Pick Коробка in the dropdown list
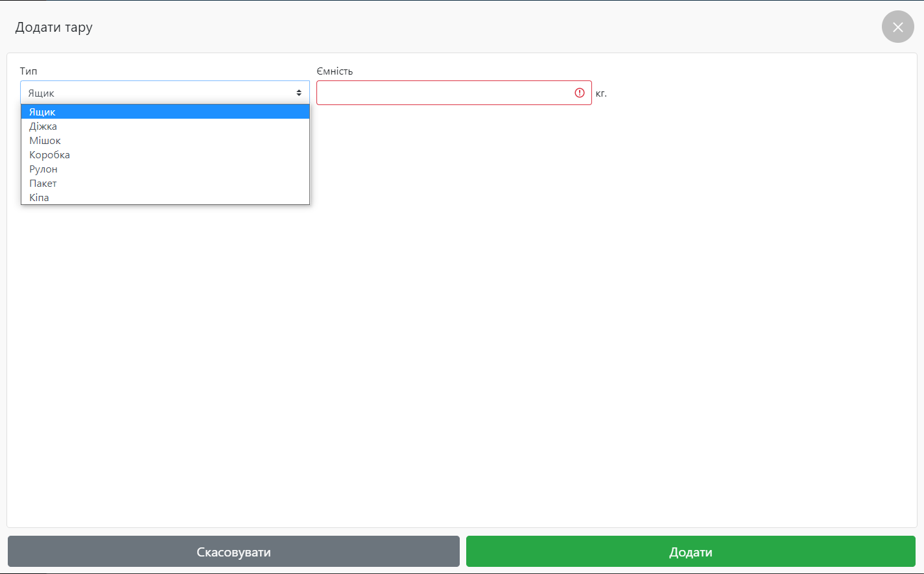Viewport: 924px width, 574px height. pos(165,155)
